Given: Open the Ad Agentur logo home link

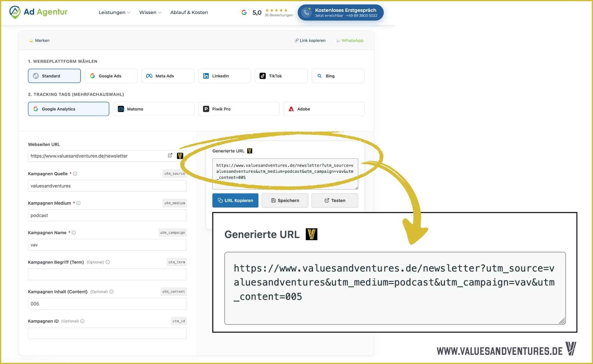Looking at the screenshot, I should (x=38, y=12).
